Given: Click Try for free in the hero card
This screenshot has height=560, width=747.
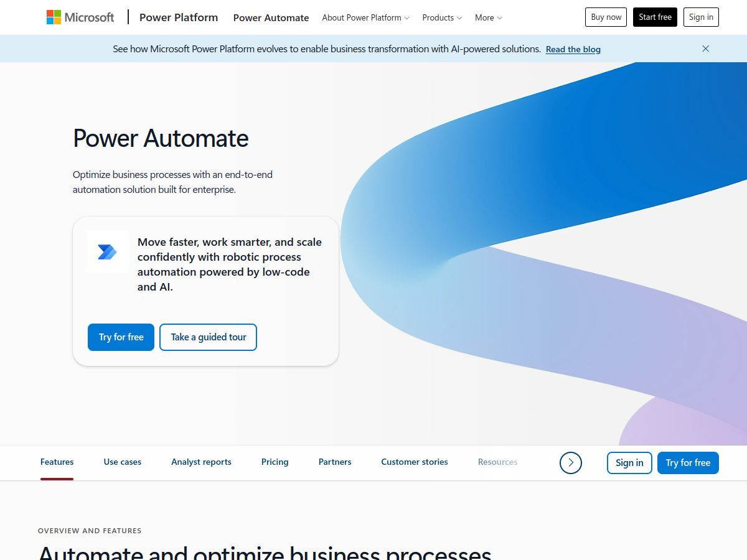Looking at the screenshot, I should click(x=121, y=337).
